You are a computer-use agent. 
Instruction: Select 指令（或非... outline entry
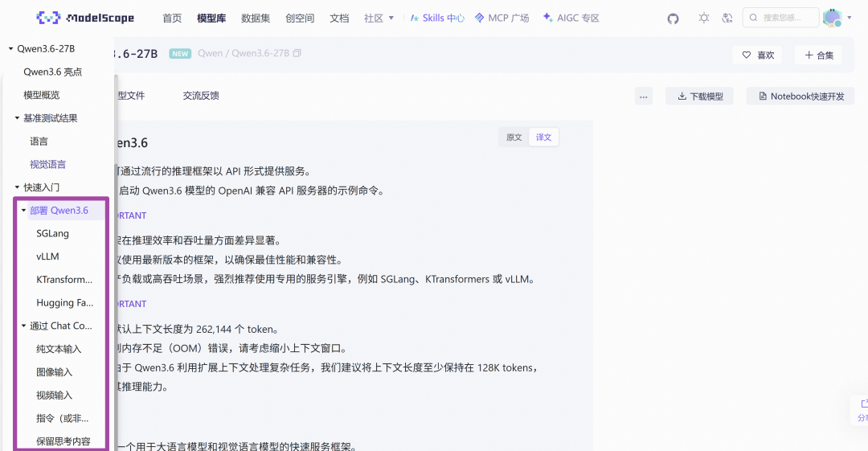tap(62, 418)
